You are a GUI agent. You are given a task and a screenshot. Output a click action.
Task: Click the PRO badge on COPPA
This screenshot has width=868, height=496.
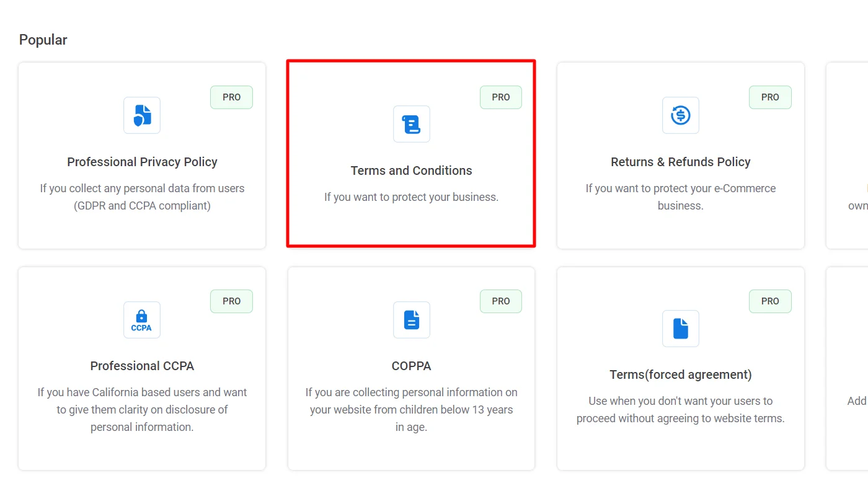click(x=500, y=301)
